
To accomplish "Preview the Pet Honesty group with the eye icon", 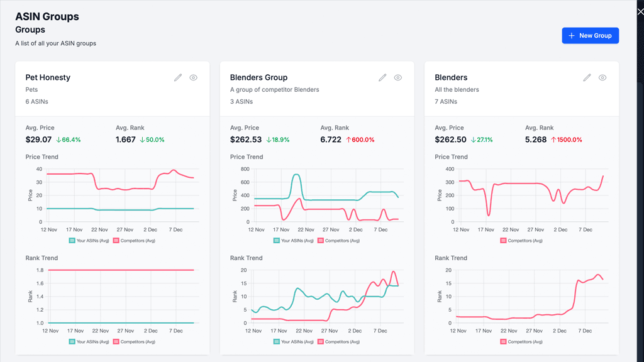I will point(193,77).
